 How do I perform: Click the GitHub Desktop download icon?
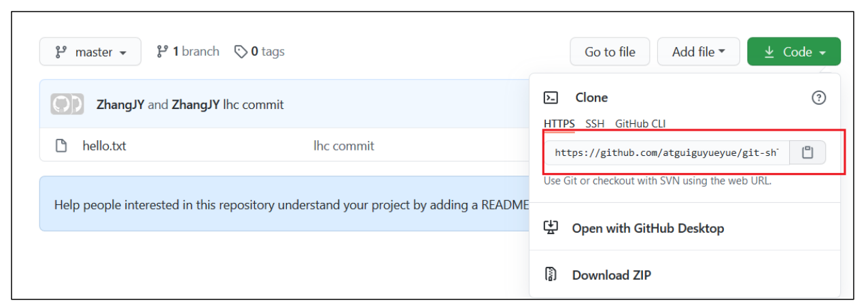click(551, 228)
